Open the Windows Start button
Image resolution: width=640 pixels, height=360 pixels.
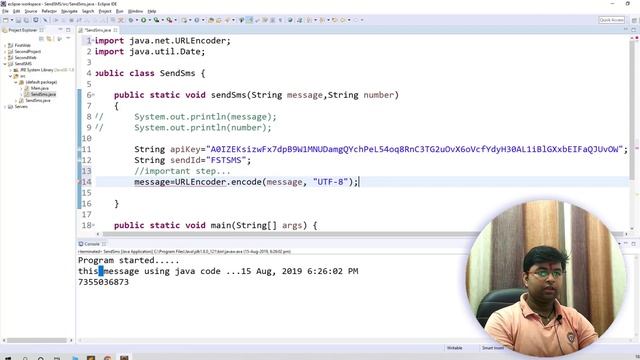[8, 358]
